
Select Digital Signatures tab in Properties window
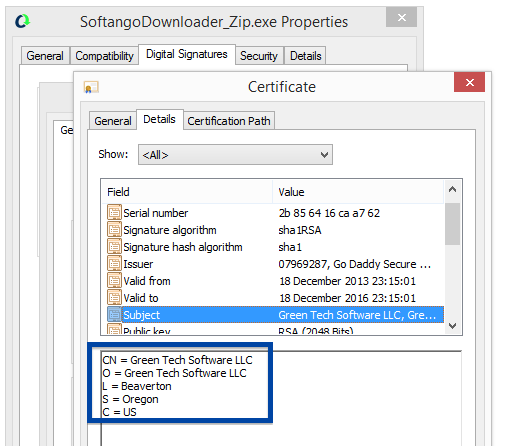pyautogui.click(x=187, y=54)
